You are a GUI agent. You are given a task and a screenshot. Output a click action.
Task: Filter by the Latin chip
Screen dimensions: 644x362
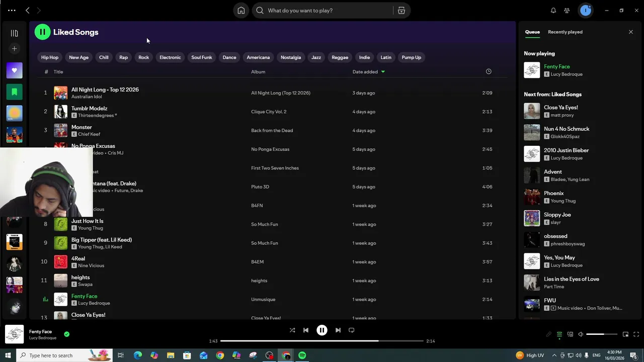[x=386, y=57]
